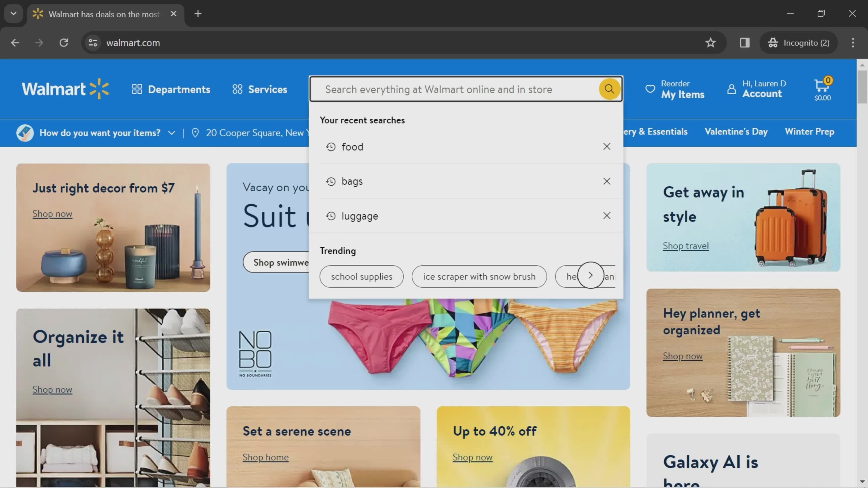This screenshot has width=868, height=488.
Task: Click Shop now for travel luggage
Action: click(686, 246)
